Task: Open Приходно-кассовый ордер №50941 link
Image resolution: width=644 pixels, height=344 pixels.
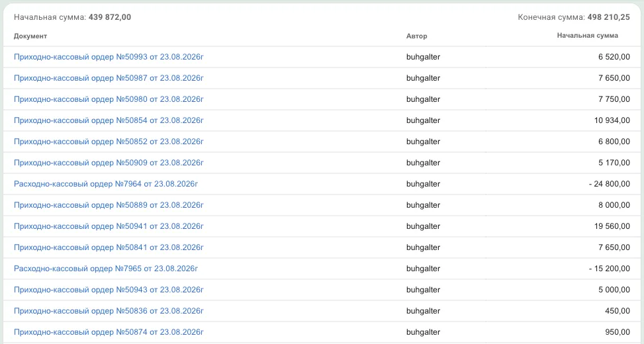Action: [109, 226]
